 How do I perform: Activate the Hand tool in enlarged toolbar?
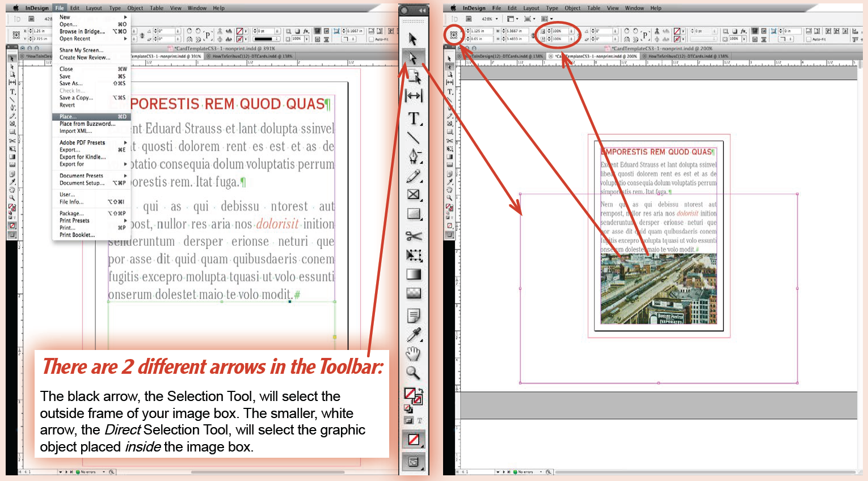click(x=414, y=355)
